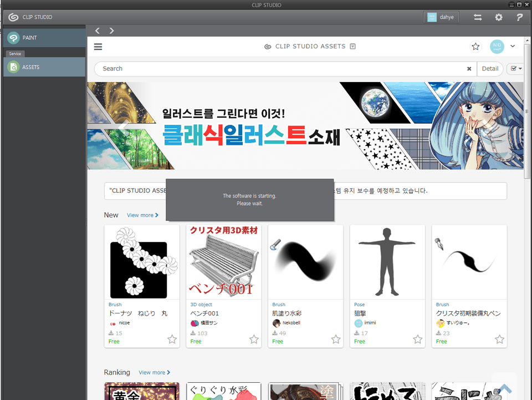Open favorites star at page top
This screenshot has width=532, height=400.
(x=475, y=46)
